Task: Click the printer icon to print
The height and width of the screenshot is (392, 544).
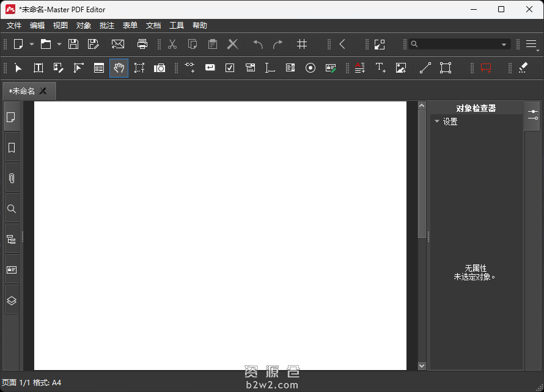Action: coord(142,44)
